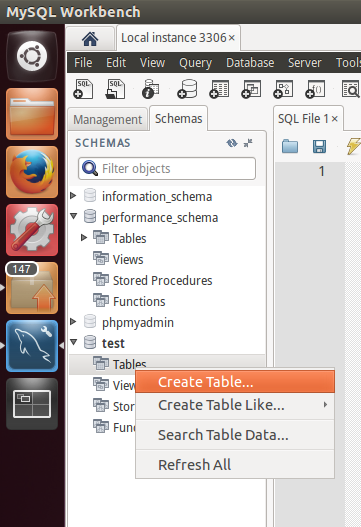Click line number 1 in SQL editor

click(x=321, y=171)
